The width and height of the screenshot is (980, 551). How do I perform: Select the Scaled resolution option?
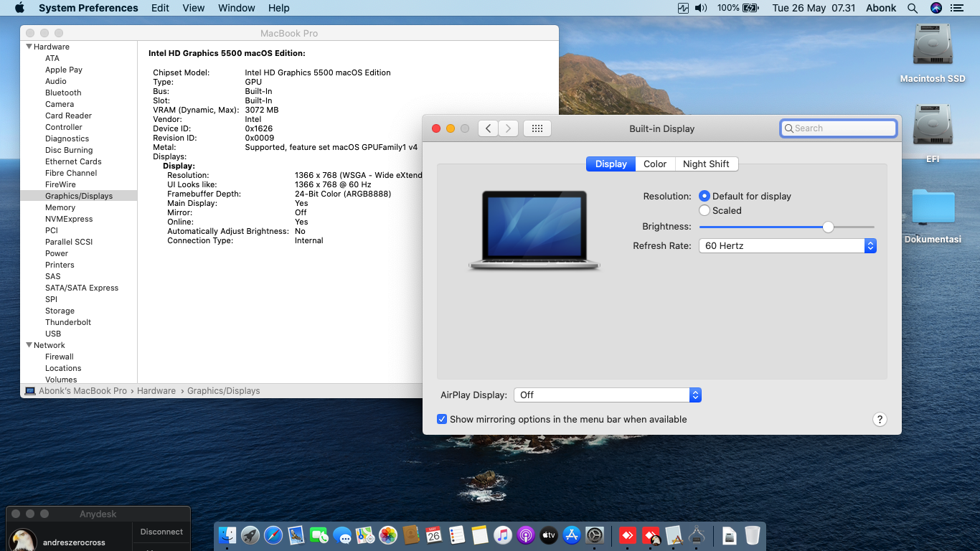click(705, 210)
